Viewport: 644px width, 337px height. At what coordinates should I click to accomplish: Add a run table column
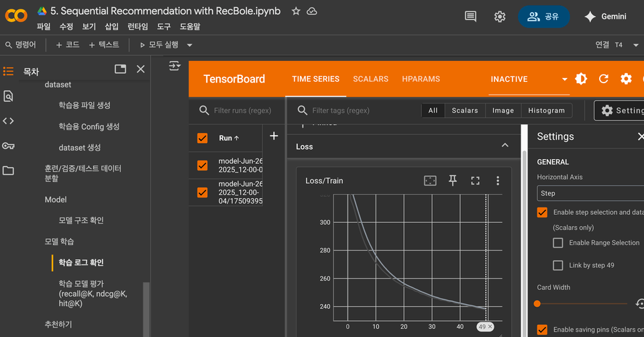pos(274,136)
